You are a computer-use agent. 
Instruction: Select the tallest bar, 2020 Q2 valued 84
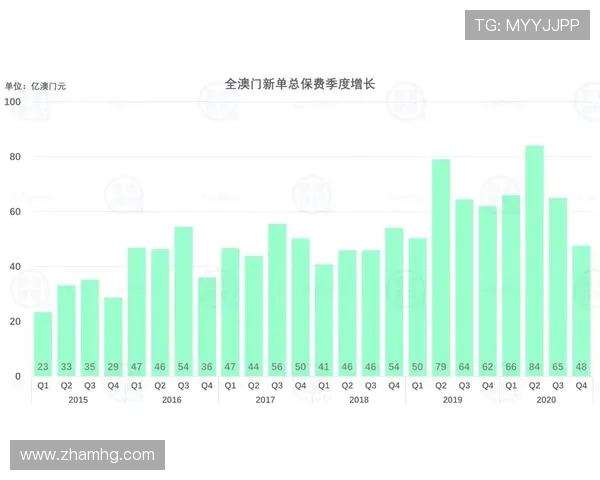[x=535, y=261]
